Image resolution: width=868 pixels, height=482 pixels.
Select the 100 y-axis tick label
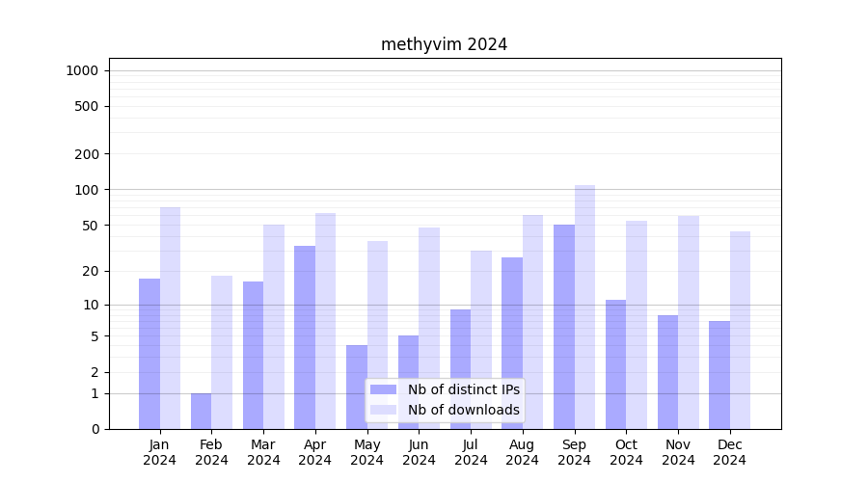click(86, 190)
